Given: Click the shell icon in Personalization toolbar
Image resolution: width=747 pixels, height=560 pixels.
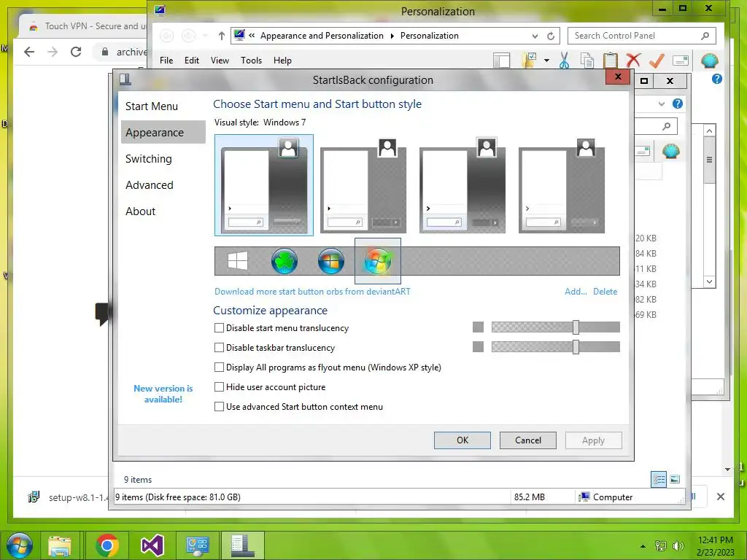Looking at the screenshot, I should [710, 61].
